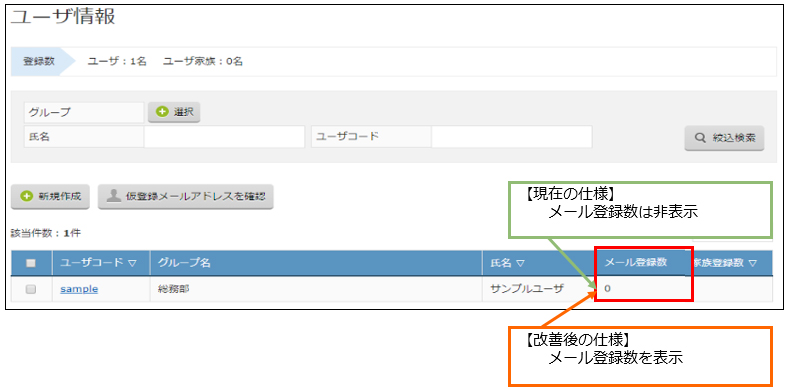Sort by ユーザコード column arrow
786x390 pixels.
click(132, 263)
